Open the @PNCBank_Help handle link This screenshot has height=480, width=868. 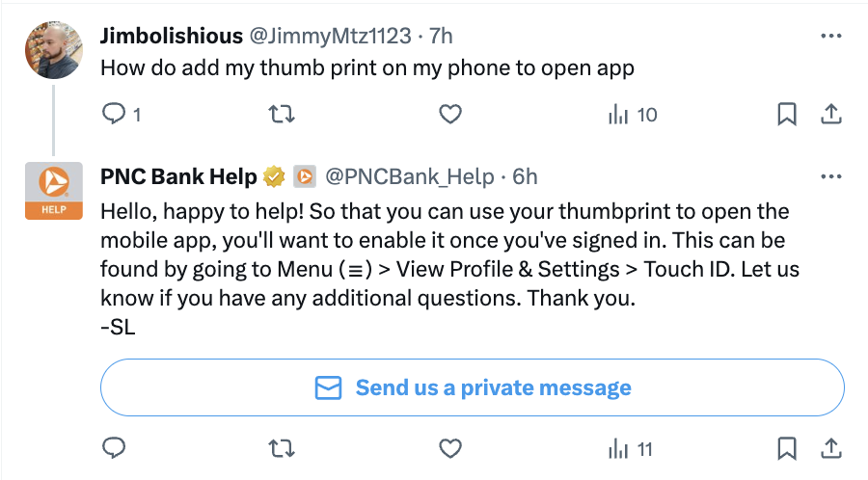tap(410, 176)
